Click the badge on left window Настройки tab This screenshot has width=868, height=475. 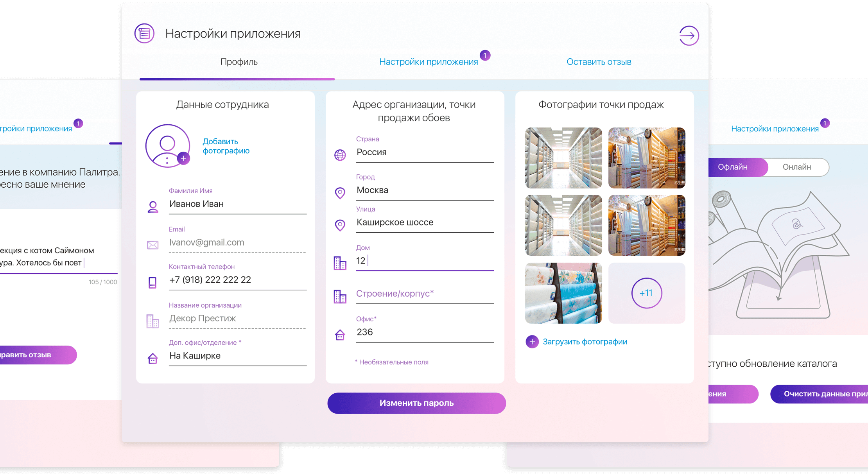[78, 124]
